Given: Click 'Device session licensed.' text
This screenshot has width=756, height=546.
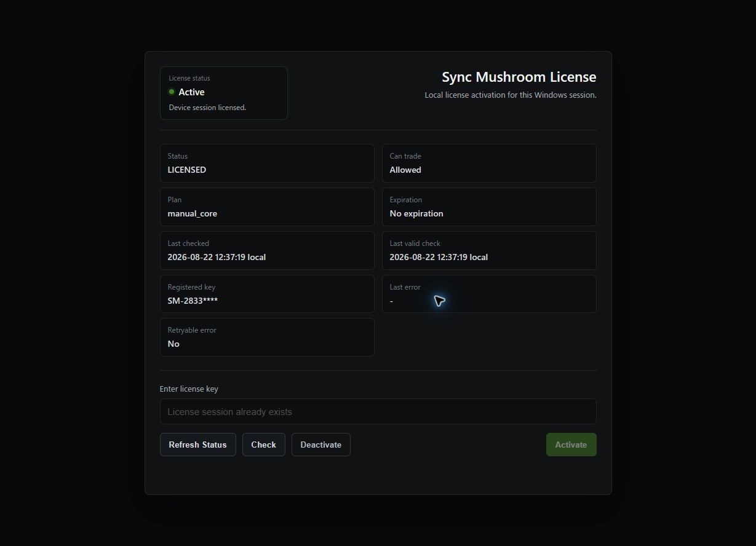Looking at the screenshot, I should [x=207, y=108].
